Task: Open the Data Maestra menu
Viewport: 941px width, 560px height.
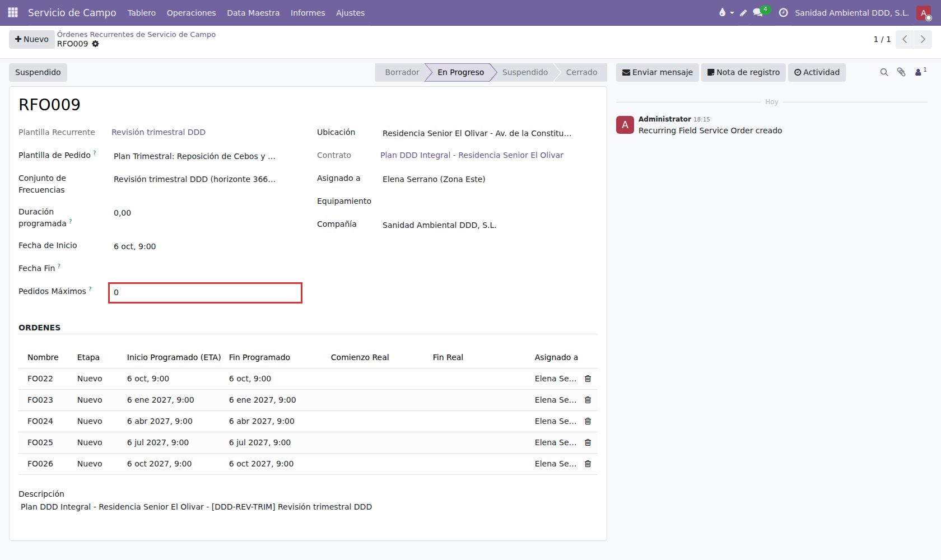Action: pos(253,12)
